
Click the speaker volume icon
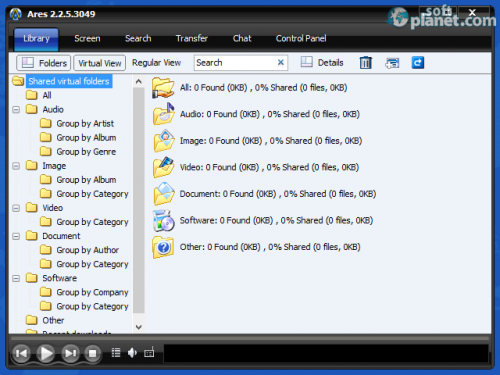coord(132,352)
